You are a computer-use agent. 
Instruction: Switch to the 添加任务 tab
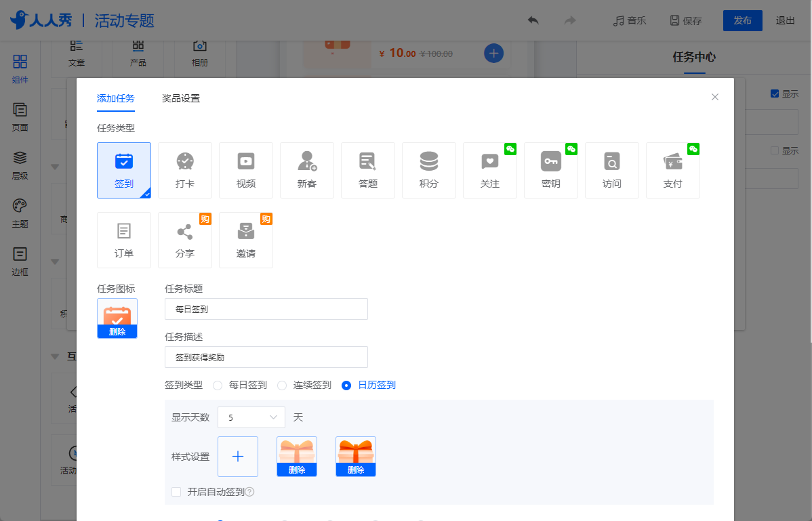click(x=115, y=98)
